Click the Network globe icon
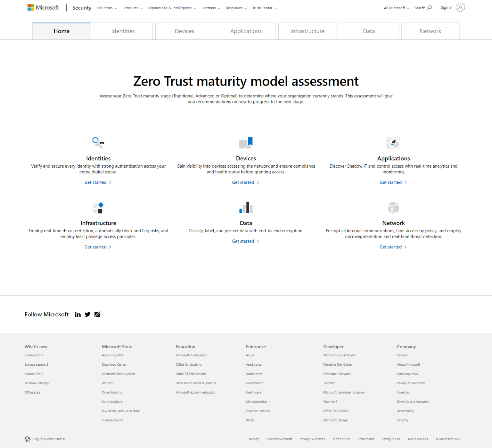Viewport: 492px width, 448px height. click(393, 208)
